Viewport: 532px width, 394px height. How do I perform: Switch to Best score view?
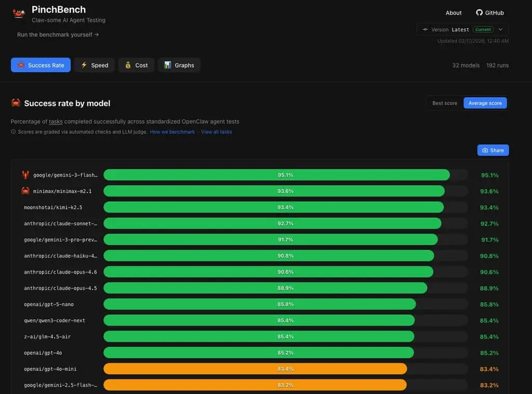click(x=445, y=103)
